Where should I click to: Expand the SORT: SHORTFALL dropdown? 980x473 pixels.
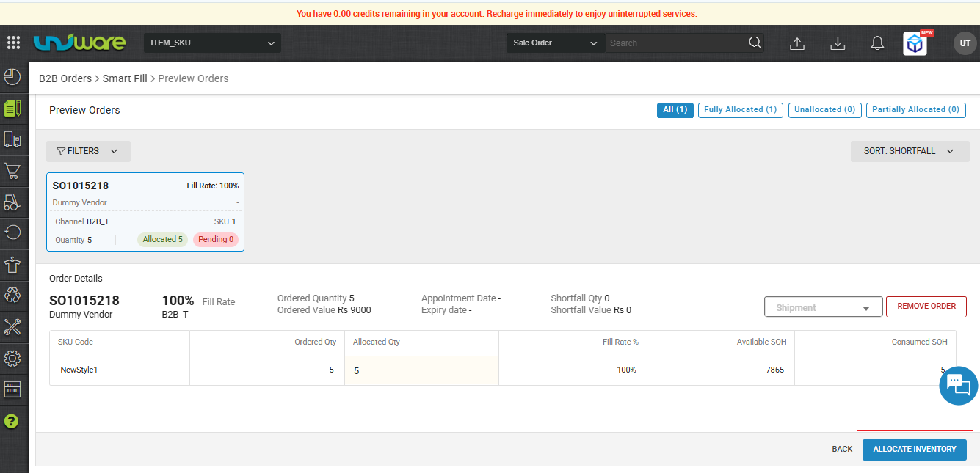(910, 151)
